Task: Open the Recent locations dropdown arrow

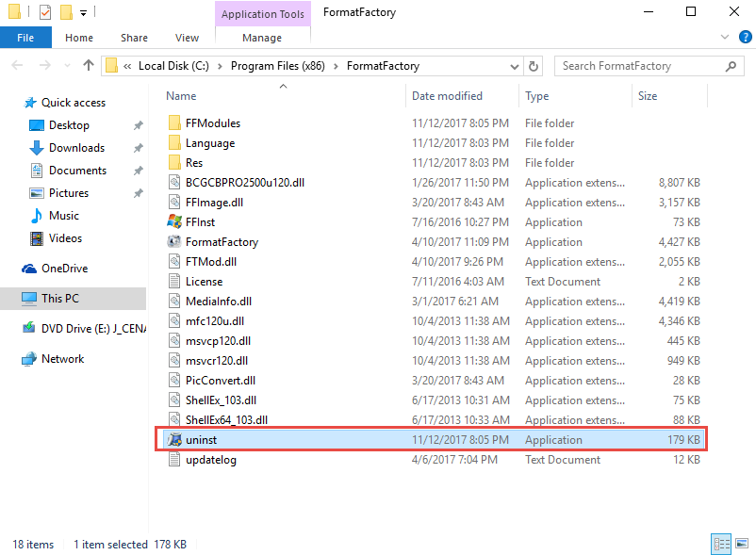Action: tap(67, 66)
